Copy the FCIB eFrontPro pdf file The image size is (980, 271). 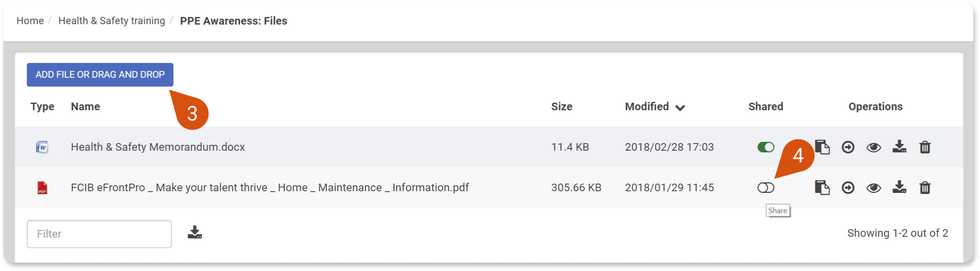pyautogui.click(x=822, y=187)
